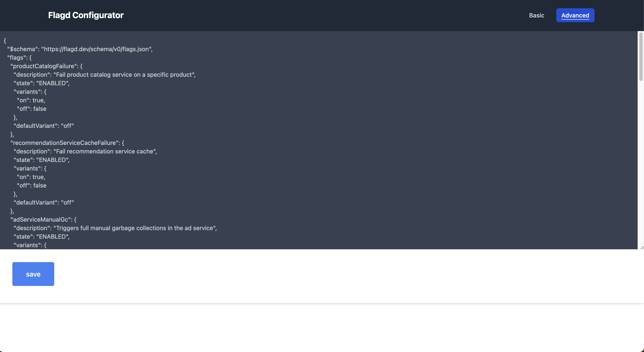The width and height of the screenshot is (644, 352).
Task: Click the JSON editor scrollbar thumb
Action: (641, 56)
